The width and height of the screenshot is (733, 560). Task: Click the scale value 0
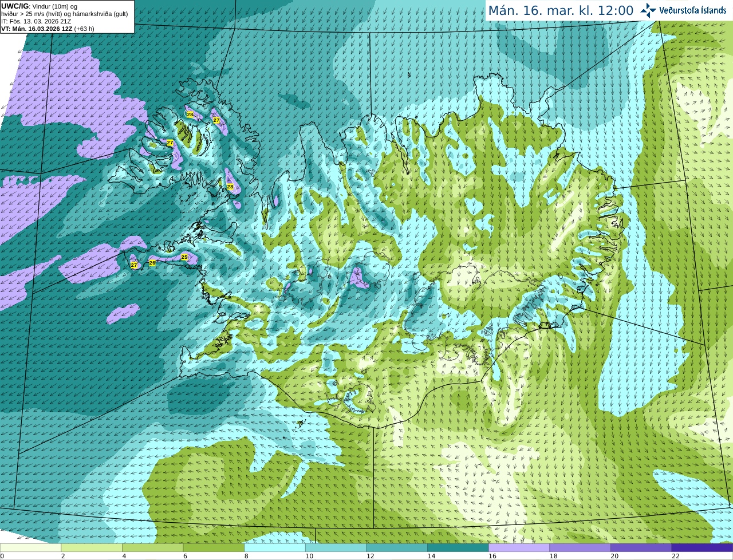(2, 556)
